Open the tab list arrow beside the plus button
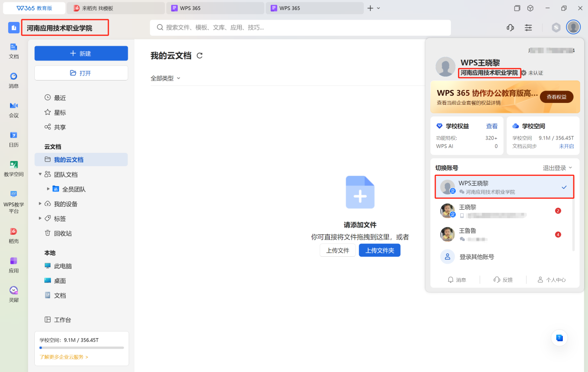The width and height of the screenshot is (588, 372). pos(378,8)
